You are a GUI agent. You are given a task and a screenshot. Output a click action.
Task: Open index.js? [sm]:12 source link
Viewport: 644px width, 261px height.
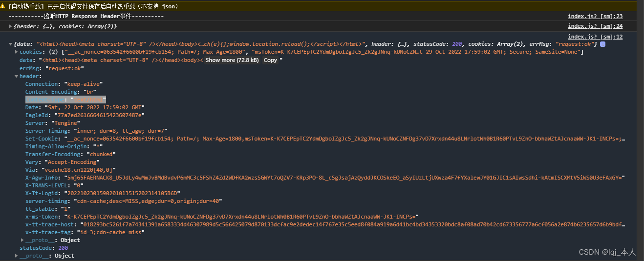pyautogui.click(x=595, y=37)
